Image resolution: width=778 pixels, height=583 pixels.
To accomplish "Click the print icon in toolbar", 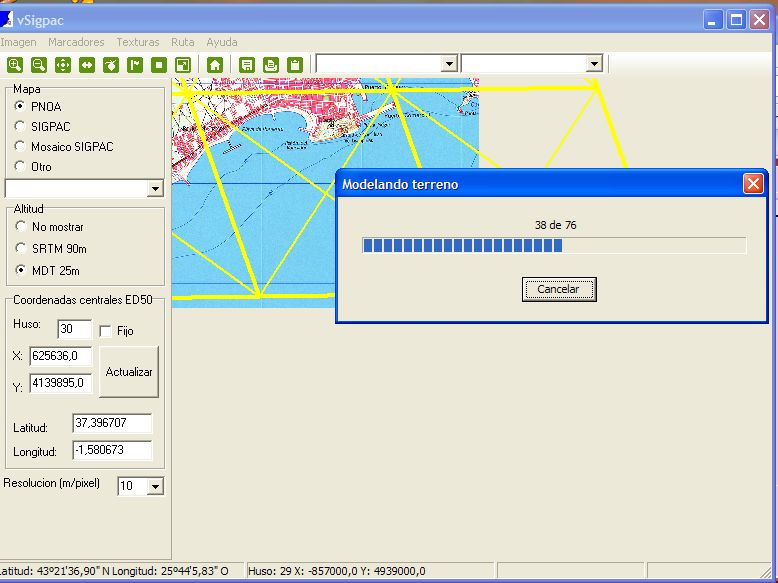I will tap(271, 65).
